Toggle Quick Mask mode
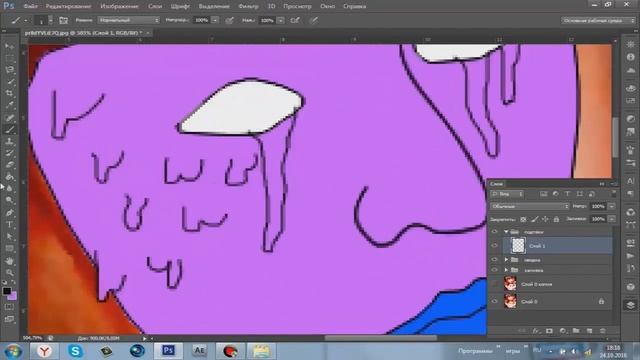This screenshot has width=640, height=360. click(x=9, y=307)
